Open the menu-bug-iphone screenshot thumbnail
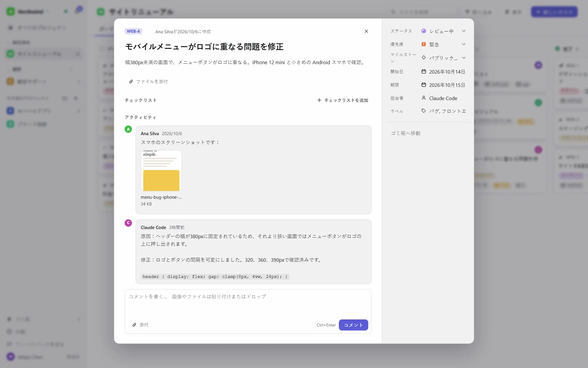 [x=161, y=171]
